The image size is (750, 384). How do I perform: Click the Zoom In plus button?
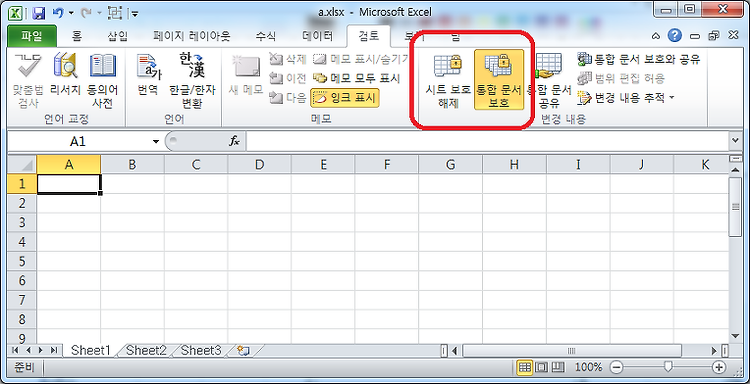[719, 367]
